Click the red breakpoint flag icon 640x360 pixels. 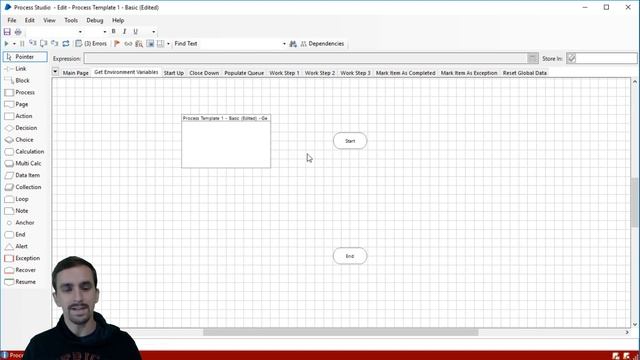tap(117, 43)
